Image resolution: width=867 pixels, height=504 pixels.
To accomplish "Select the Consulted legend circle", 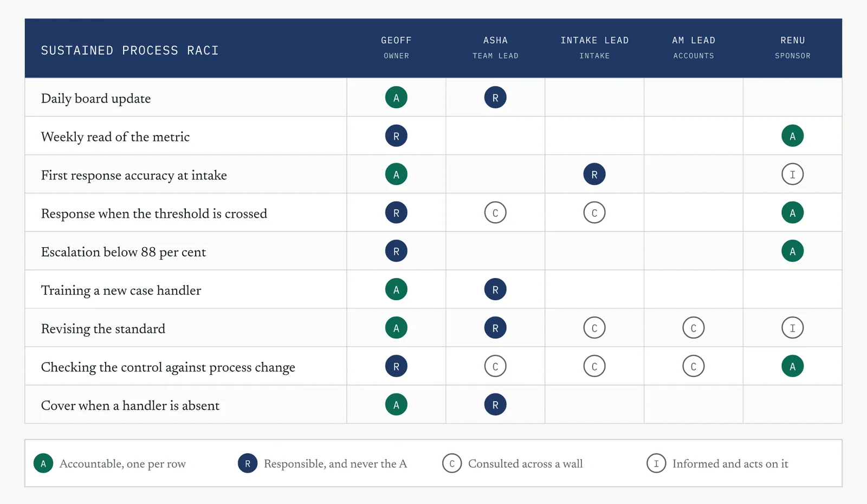I will coord(452,463).
